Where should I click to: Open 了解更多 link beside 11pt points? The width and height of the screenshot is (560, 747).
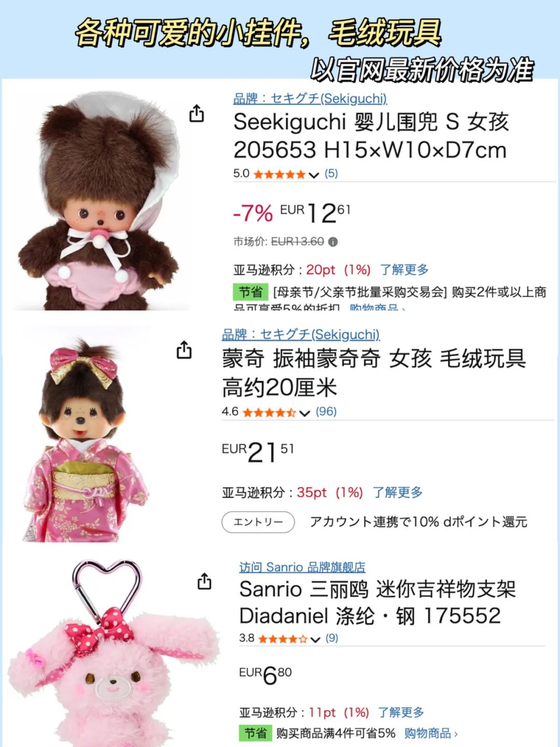pyautogui.click(x=401, y=712)
